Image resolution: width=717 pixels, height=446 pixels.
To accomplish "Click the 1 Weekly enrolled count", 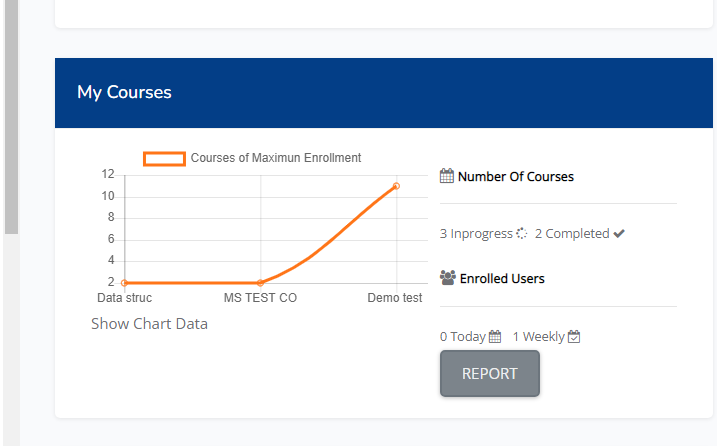I will tap(539, 337).
